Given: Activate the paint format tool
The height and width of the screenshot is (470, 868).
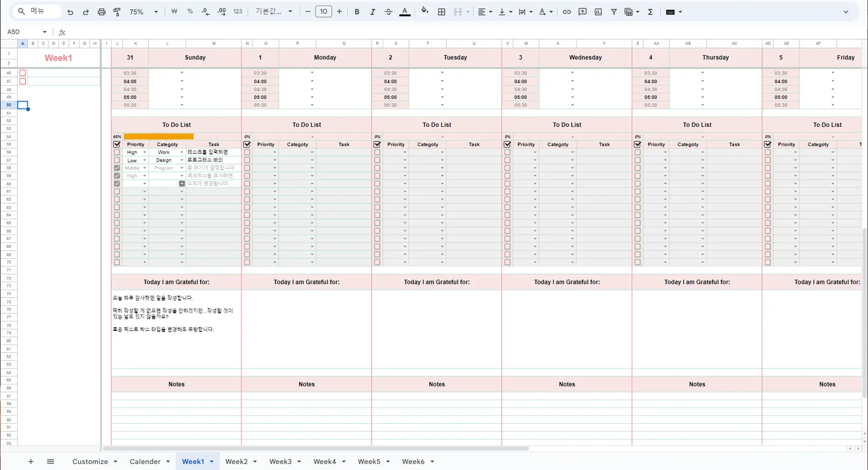Looking at the screenshot, I should [x=117, y=12].
